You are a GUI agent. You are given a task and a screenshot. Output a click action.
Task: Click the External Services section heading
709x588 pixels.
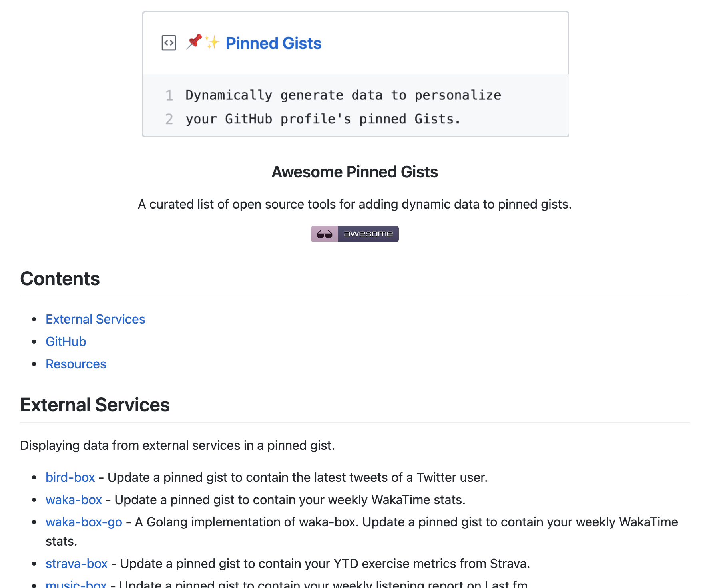click(95, 405)
